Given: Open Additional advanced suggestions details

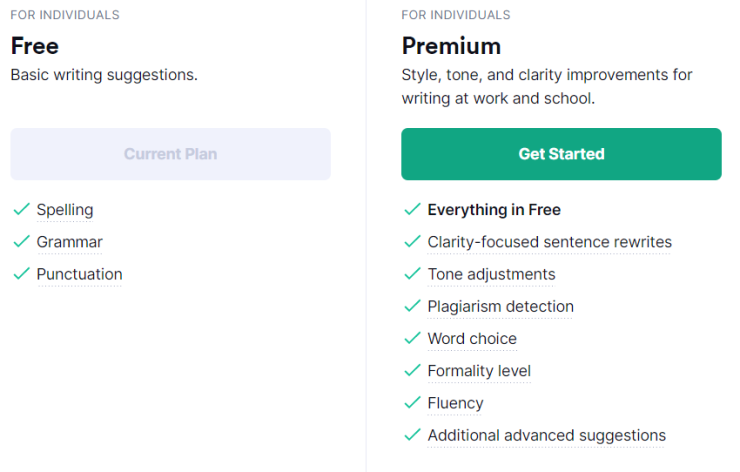Looking at the screenshot, I should [547, 436].
